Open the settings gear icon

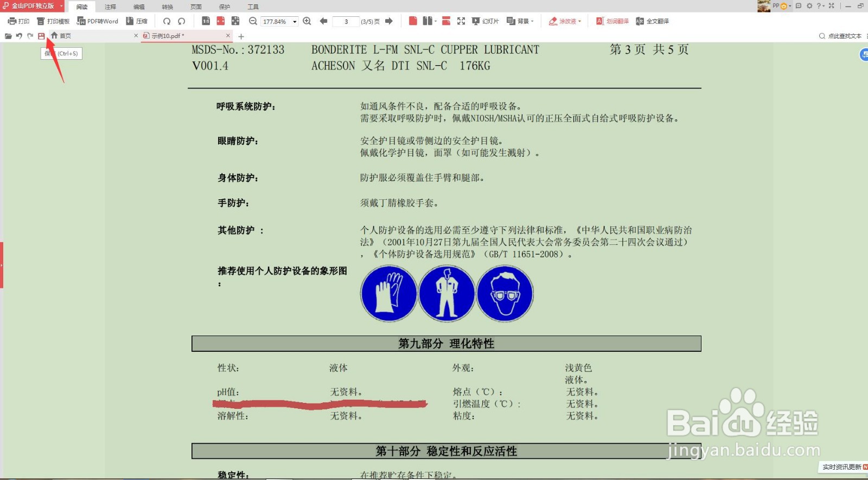pyautogui.click(x=809, y=6)
